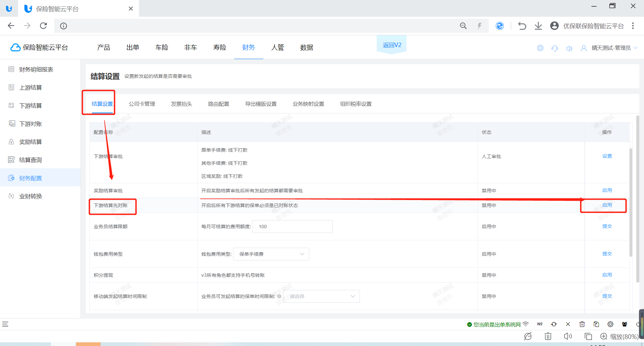This screenshot has width=644, height=346.
Task: Reload the page with refresh icon
Action: [x=43, y=26]
